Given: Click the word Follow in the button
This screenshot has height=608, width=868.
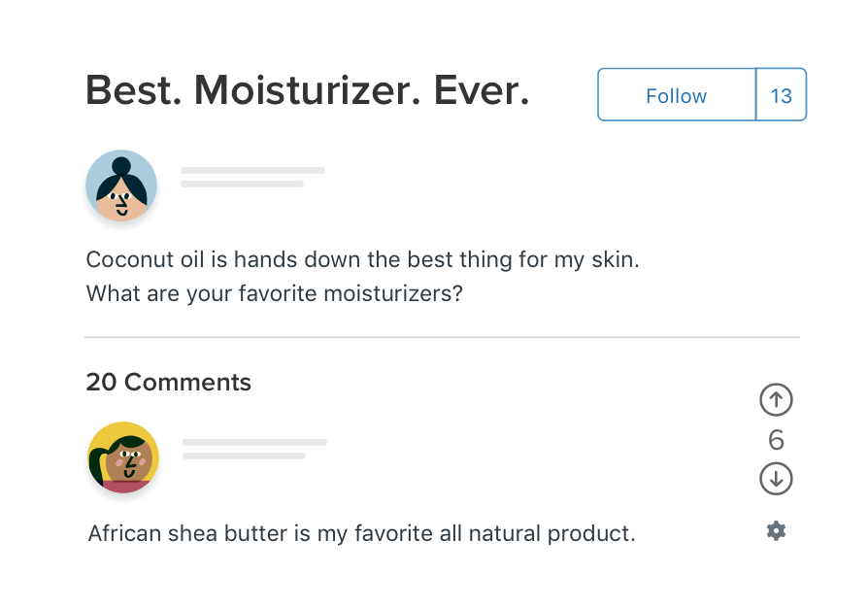Looking at the screenshot, I should [677, 96].
